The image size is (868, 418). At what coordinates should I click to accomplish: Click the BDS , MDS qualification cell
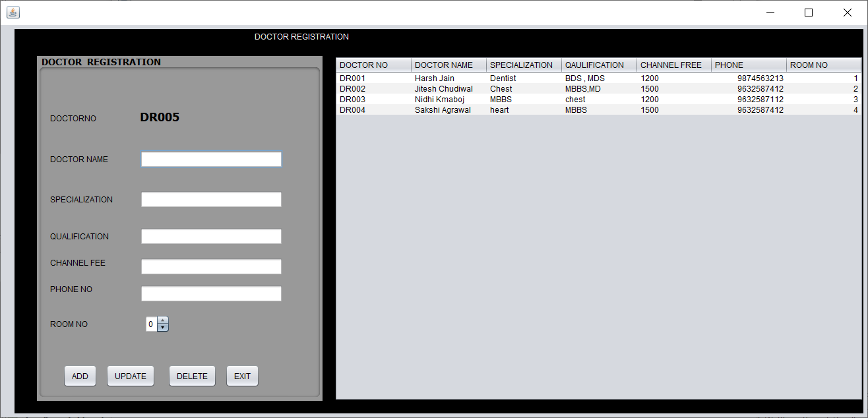tap(599, 78)
